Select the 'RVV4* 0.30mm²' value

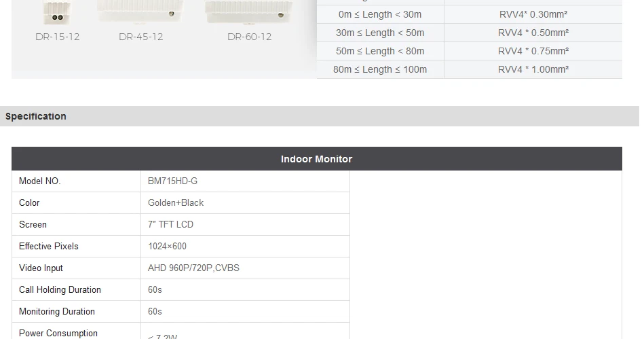(533, 14)
